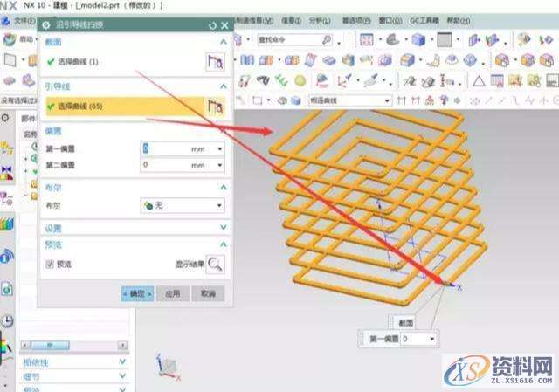Open the 布尔 boolean type dropdown

pyautogui.click(x=183, y=205)
